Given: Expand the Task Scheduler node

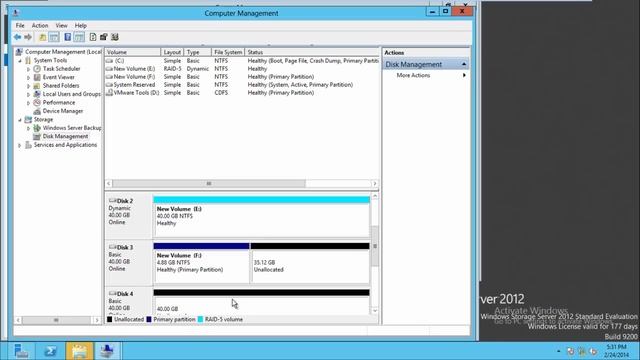Looking at the screenshot, I should coord(29,69).
